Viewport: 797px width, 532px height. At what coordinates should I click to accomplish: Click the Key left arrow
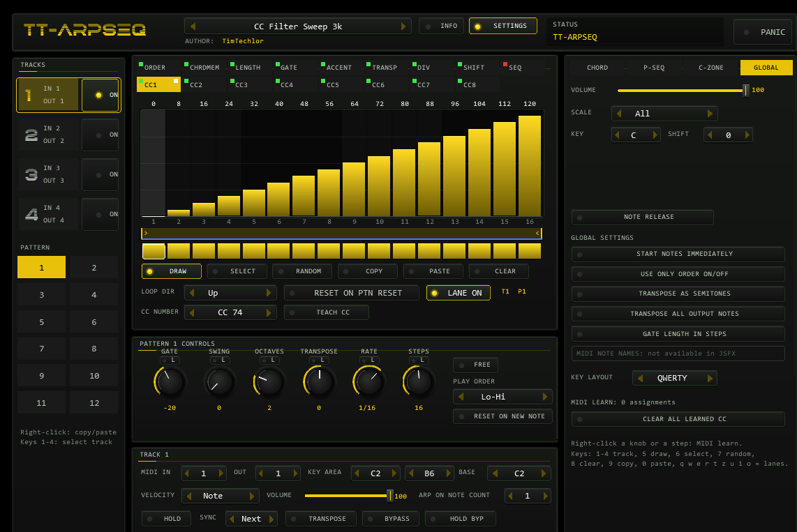pyautogui.click(x=617, y=135)
